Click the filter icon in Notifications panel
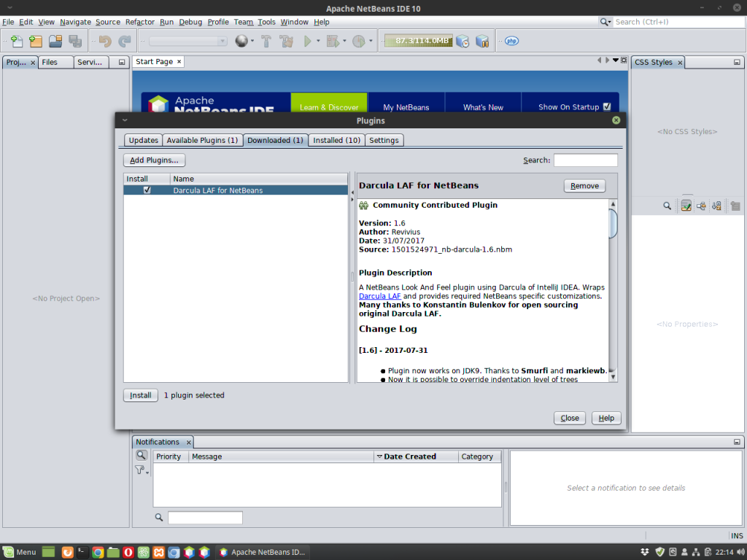Viewport: 747px width, 560px height. point(141,471)
